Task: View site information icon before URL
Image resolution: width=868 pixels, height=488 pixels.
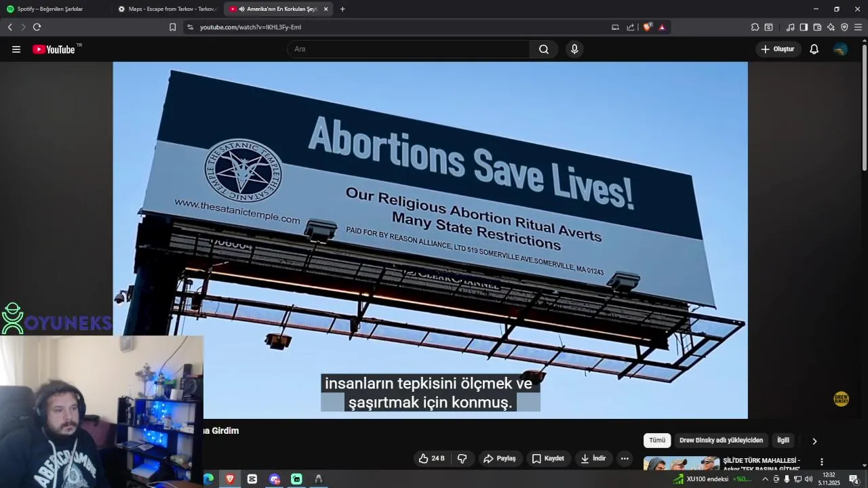Action: (x=190, y=27)
